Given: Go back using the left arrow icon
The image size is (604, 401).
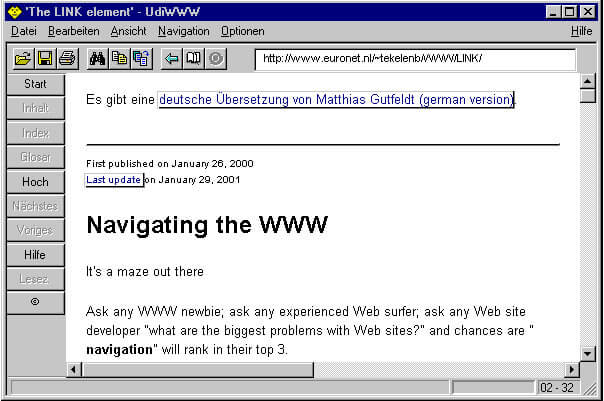Looking at the screenshot, I should [171, 59].
